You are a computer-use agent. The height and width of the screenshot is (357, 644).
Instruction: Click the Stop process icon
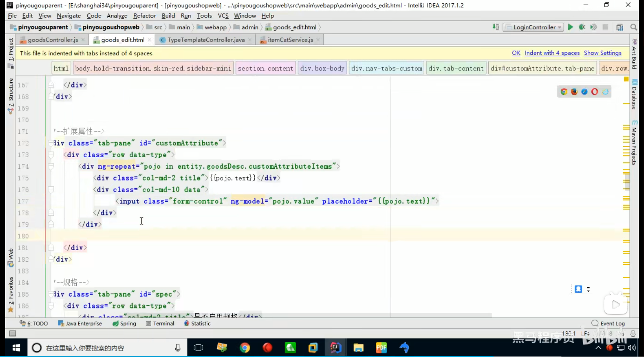605,27
